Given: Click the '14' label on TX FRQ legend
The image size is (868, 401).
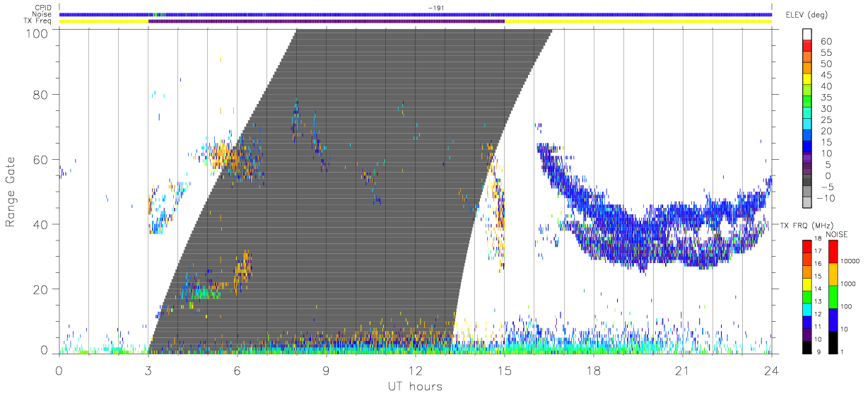Looking at the screenshot, I should click(819, 289).
